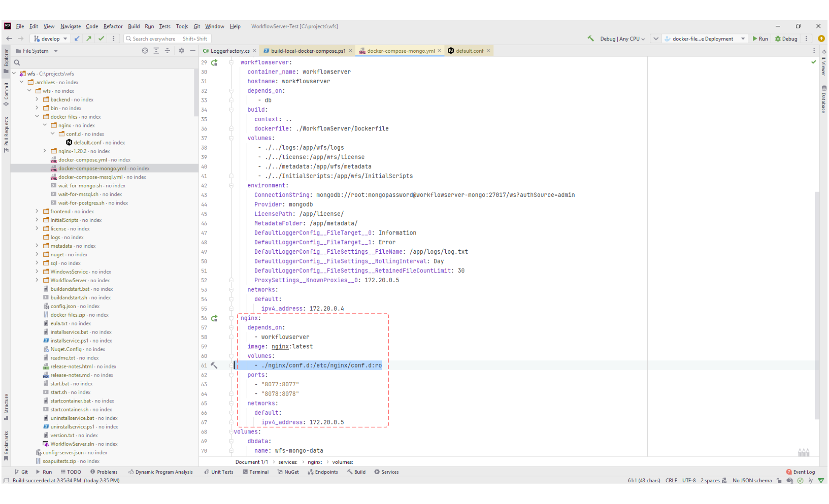Click Expand All icon in Explorer
The width and height of the screenshot is (829, 504).
click(x=156, y=51)
